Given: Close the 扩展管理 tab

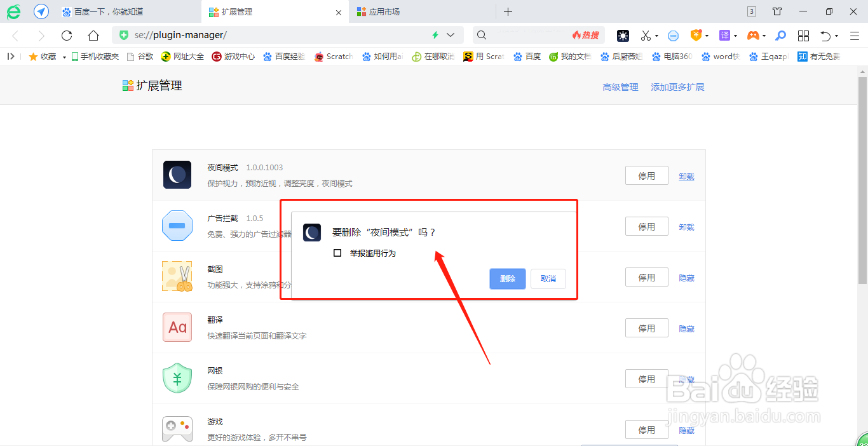Looking at the screenshot, I should 339,12.
